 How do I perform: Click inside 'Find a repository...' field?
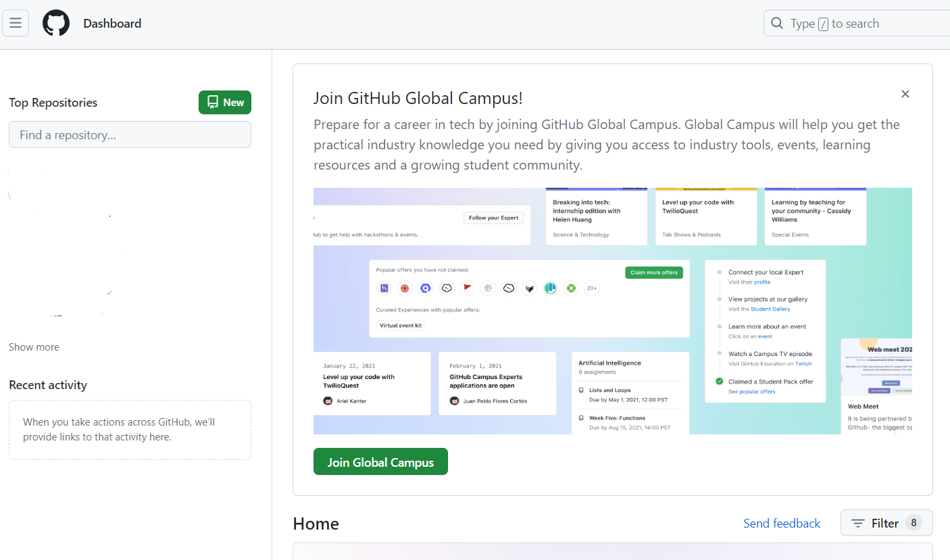pyautogui.click(x=130, y=134)
